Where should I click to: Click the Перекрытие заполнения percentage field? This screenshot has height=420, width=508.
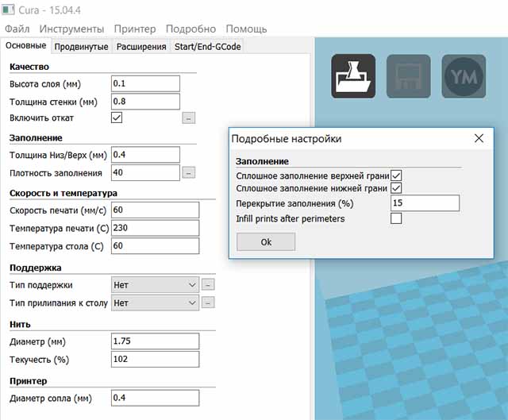tap(425, 203)
